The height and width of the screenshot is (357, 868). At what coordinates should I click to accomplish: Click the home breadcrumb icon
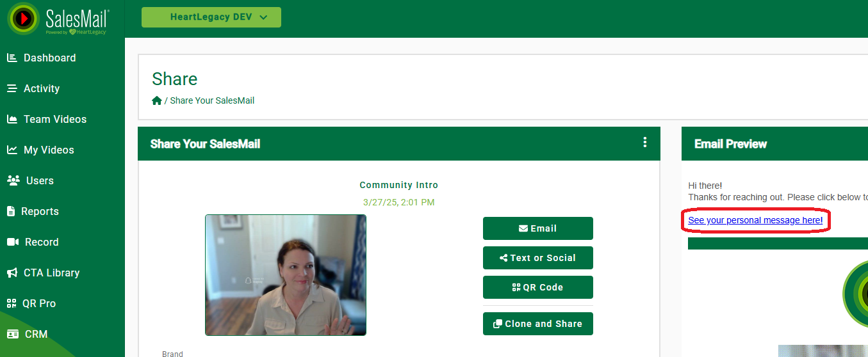[x=157, y=100]
